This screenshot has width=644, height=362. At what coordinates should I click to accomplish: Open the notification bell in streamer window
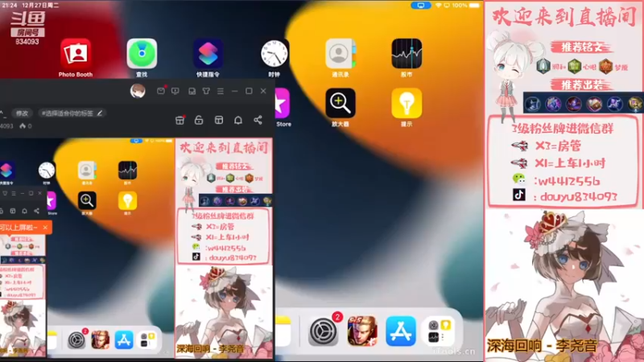click(x=238, y=120)
